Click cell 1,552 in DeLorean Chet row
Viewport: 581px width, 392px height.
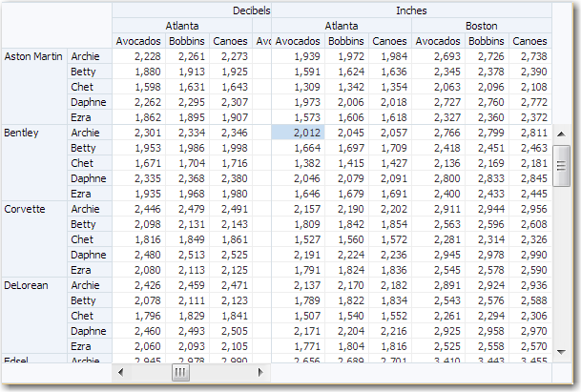(x=390, y=316)
